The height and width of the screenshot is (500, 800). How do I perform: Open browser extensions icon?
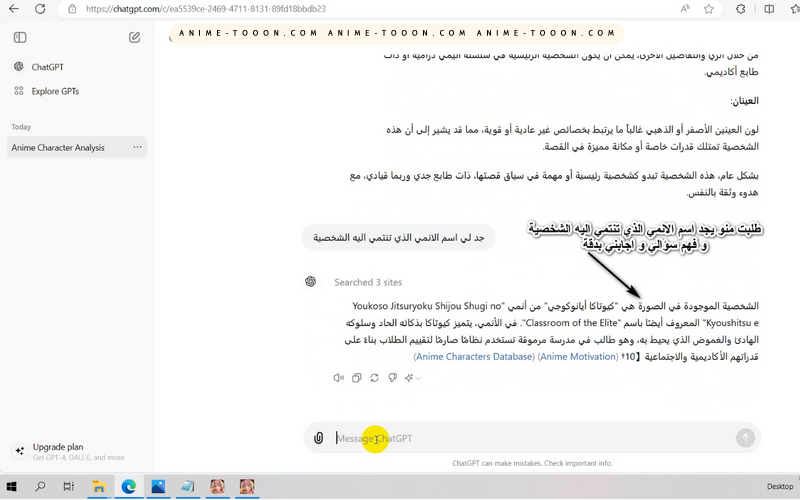click(741, 9)
